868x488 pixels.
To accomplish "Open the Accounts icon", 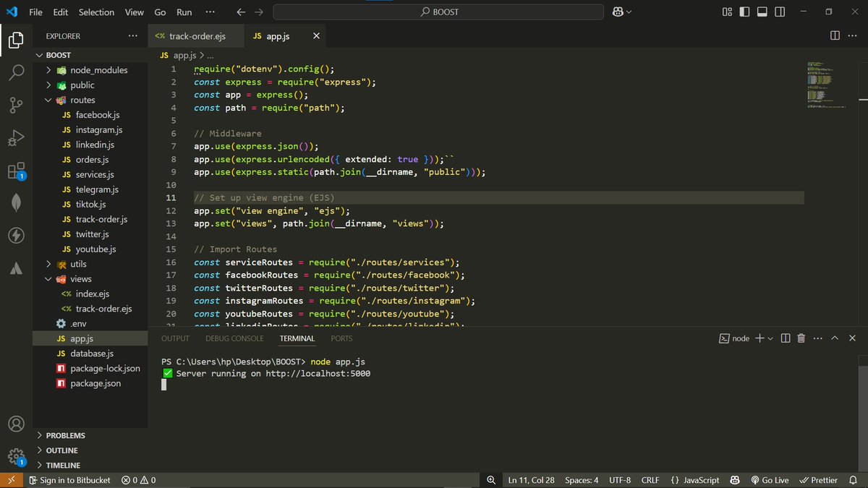I will tap(16, 424).
